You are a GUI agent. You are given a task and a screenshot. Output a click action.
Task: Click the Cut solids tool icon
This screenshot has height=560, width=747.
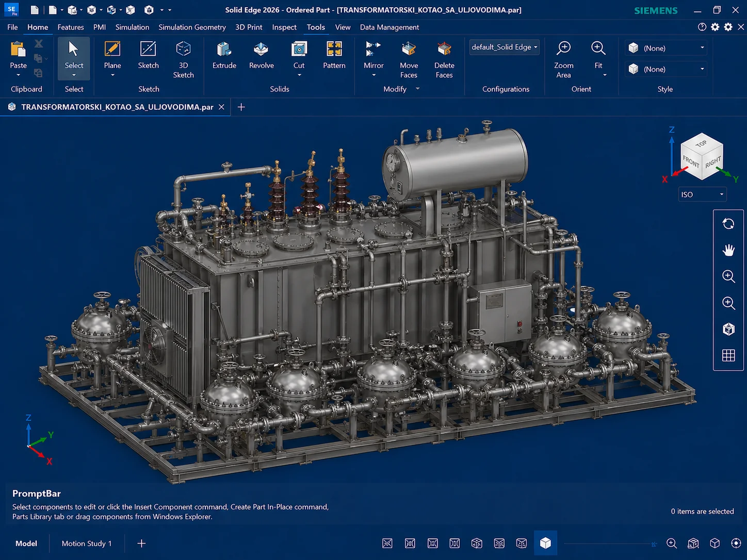tap(299, 50)
